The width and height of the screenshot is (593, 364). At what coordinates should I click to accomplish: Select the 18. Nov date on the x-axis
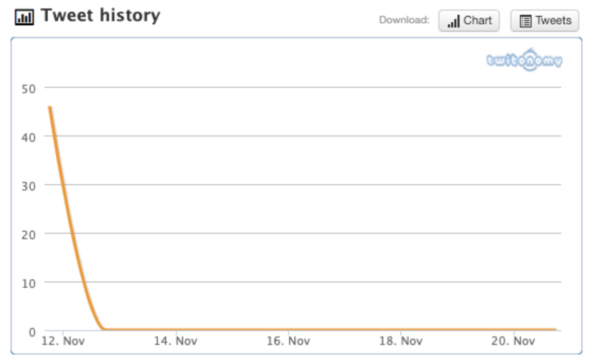(x=401, y=341)
